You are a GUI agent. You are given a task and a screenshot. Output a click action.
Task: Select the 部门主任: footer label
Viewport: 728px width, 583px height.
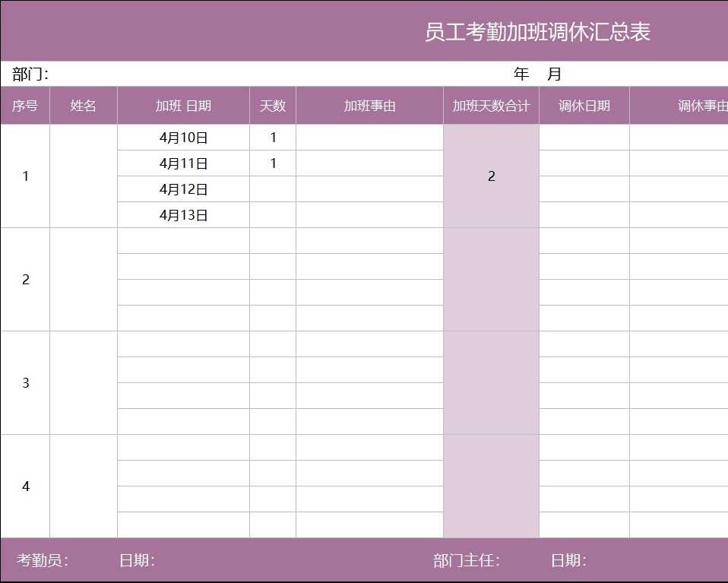tap(466, 561)
